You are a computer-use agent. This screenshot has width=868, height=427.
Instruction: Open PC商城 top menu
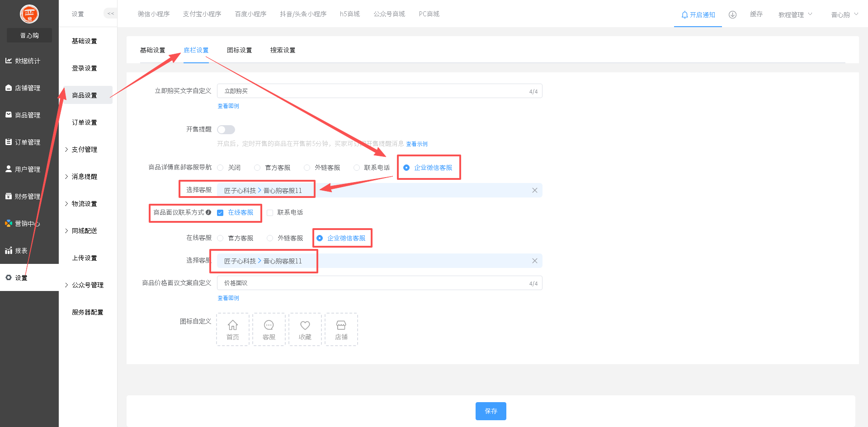click(x=429, y=14)
